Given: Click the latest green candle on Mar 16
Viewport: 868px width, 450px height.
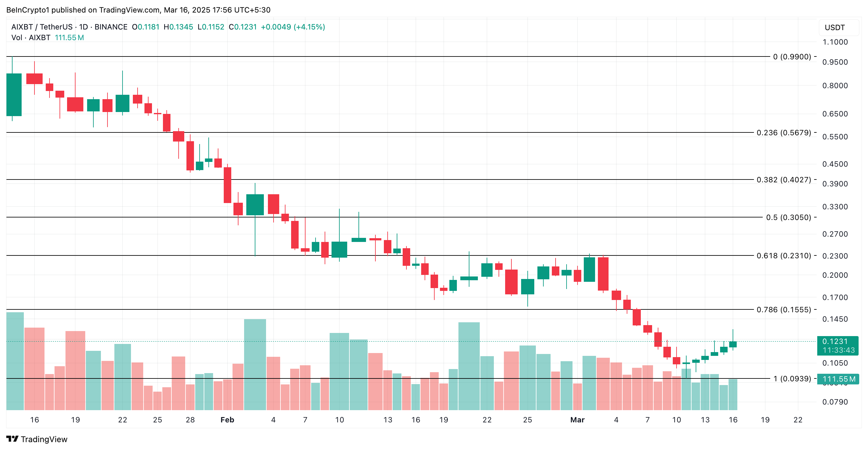Looking at the screenshot, I should tap(733, 344).
